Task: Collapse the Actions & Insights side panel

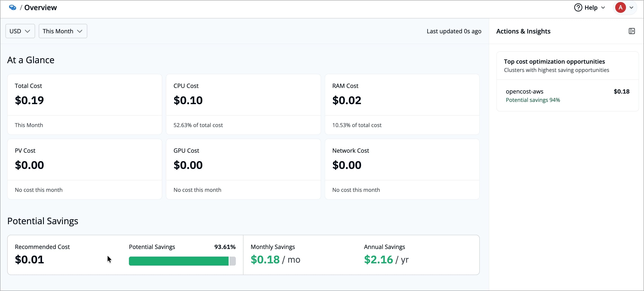Action: click(632, 31)
